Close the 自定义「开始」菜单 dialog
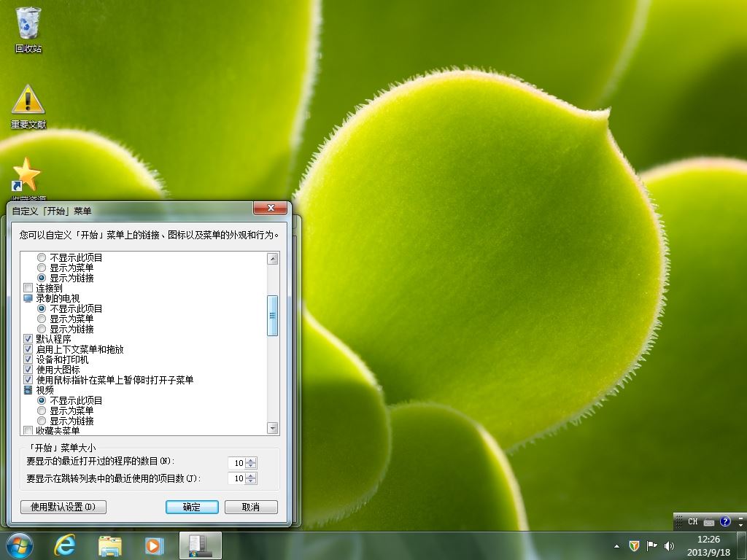 271,208
